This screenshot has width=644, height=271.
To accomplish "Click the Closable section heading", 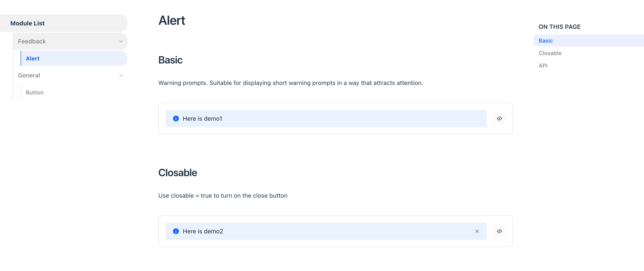I will [177, 173].
